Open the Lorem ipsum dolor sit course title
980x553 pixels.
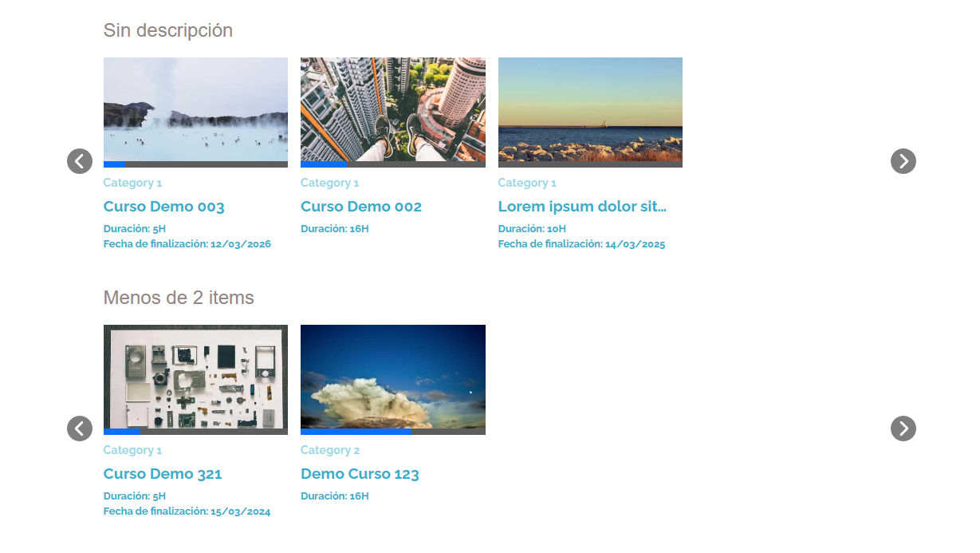click(x=582, y=207)
